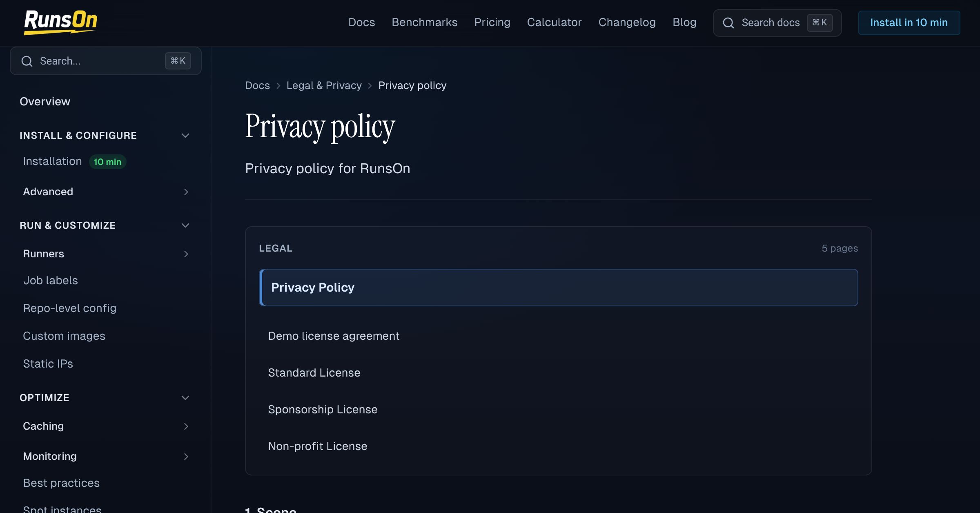Screen dimensions: 980x513
Task: Click the header search magnifier icon
Action: 728,23
